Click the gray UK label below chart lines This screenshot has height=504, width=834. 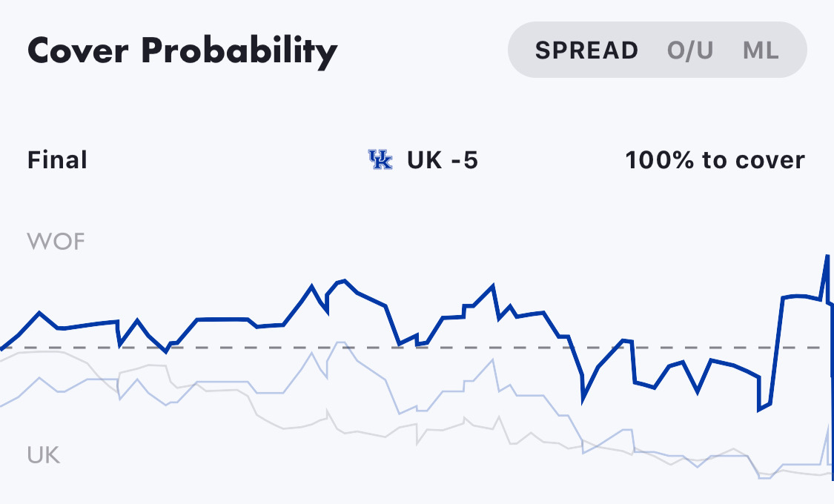[44, 455]
